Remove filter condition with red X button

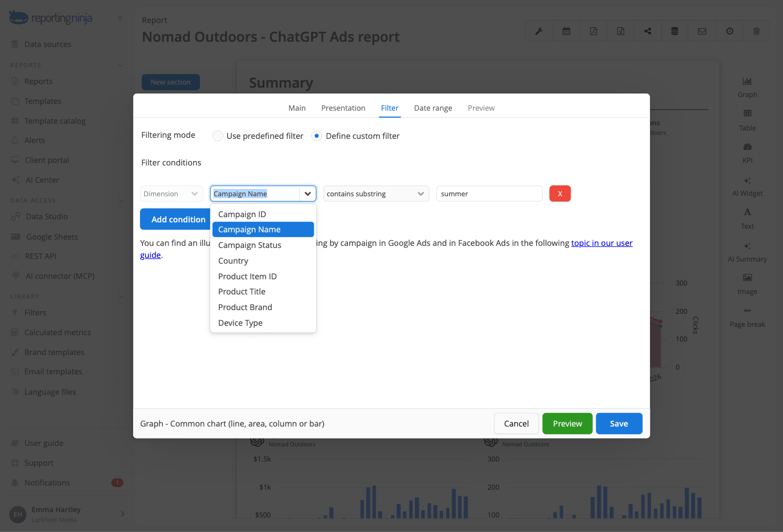click(x=560, y=194)
